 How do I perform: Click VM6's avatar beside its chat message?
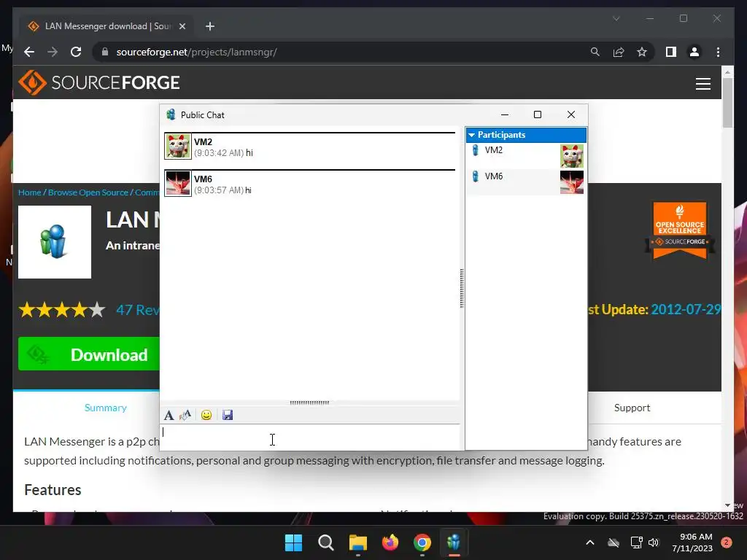(x=178, y=183)
